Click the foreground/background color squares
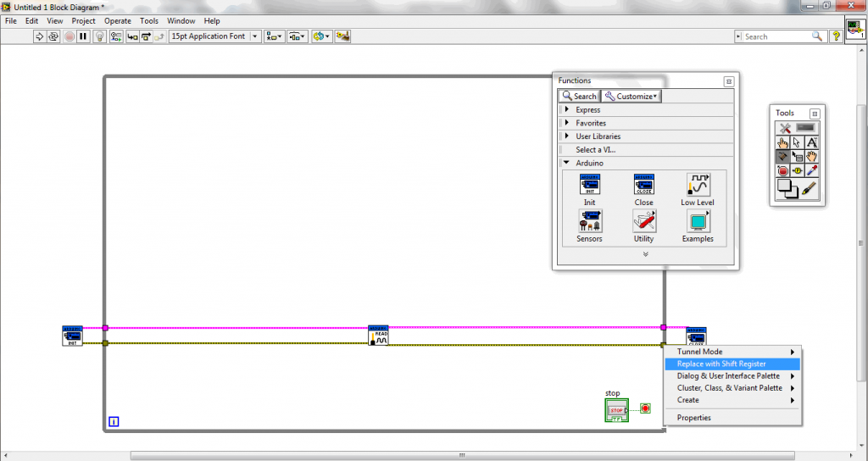Screen dimensions: 868x461 (787, 188)
